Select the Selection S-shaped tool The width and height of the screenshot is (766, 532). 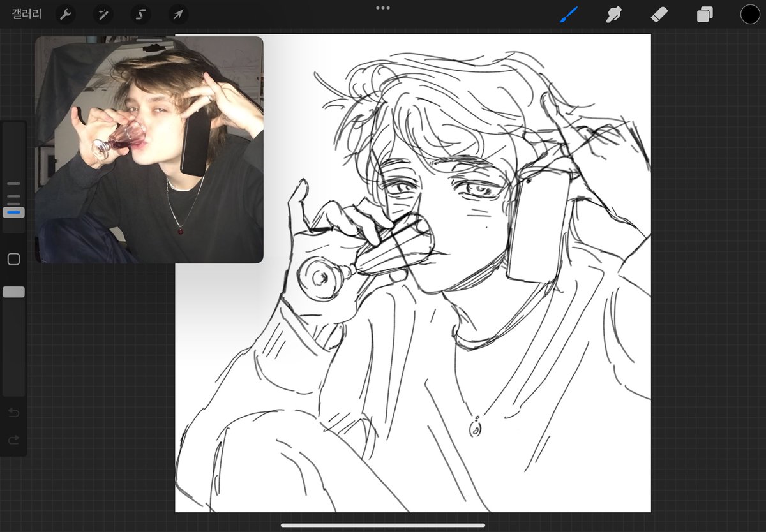[x=141, y=14]
